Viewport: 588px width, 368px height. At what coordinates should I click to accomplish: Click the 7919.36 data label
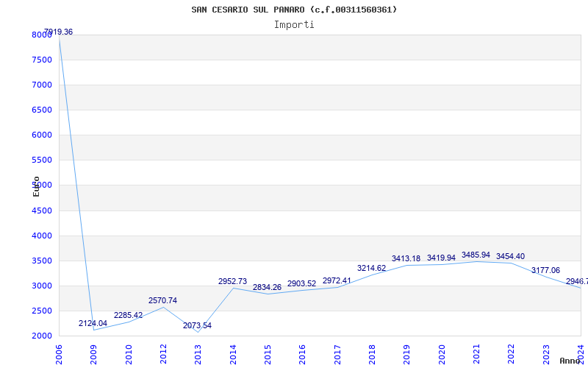click(59, 32)
